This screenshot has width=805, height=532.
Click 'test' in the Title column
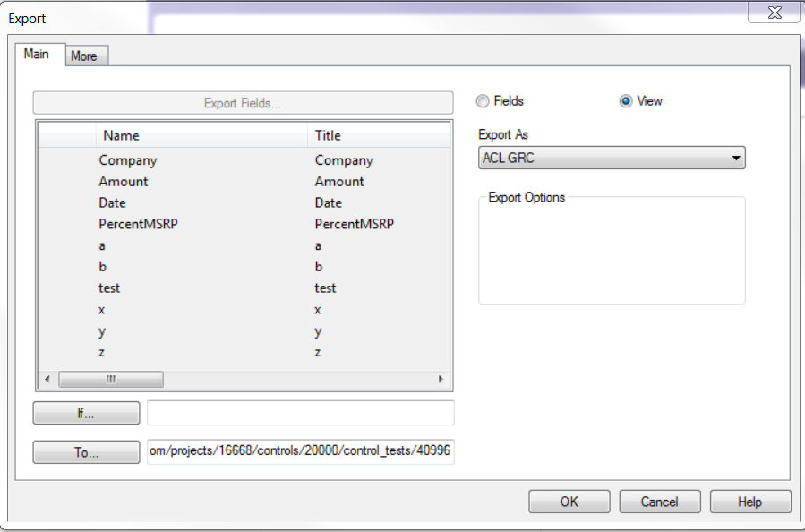pyautogui.click(x=325, y=288)
